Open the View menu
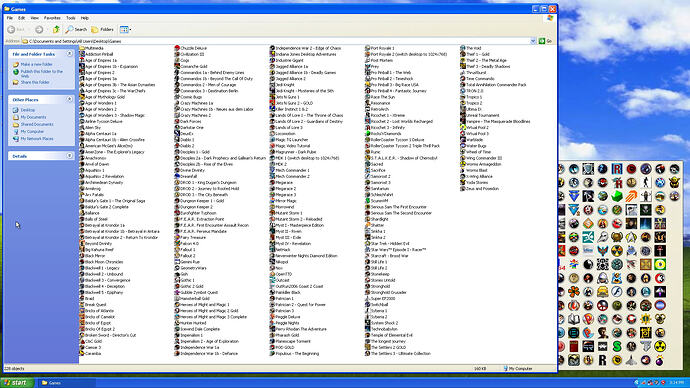 (34, 18)
